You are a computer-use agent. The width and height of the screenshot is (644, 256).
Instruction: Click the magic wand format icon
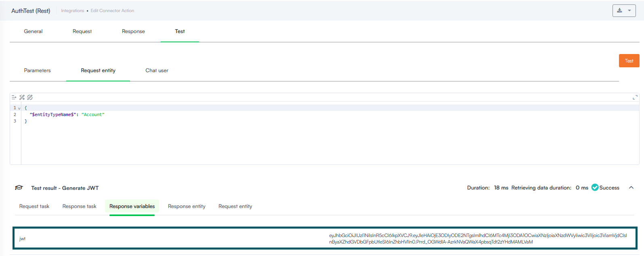click(x=22, y=97)
